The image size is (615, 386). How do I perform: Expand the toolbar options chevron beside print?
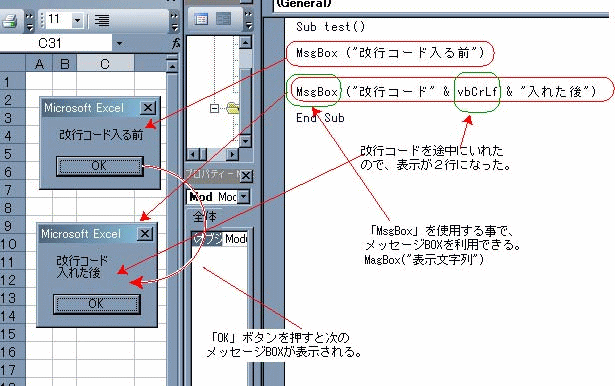[30, 21]
